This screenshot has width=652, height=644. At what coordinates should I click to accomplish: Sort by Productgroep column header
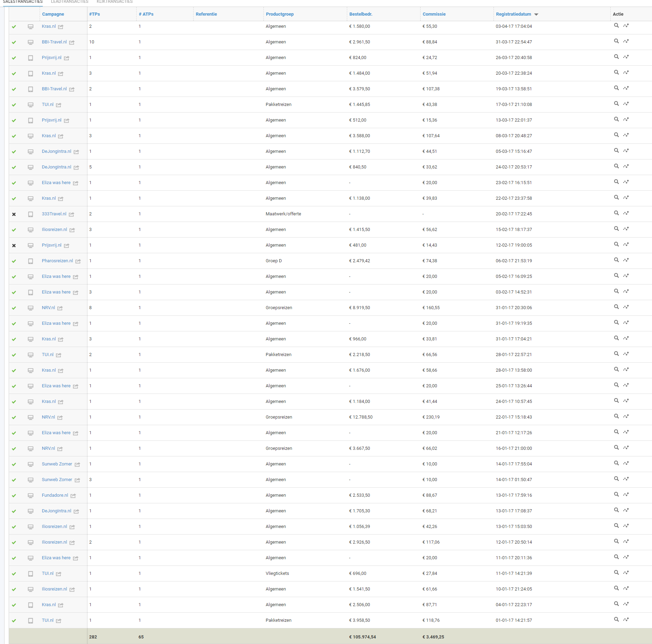tap(280, 14)
